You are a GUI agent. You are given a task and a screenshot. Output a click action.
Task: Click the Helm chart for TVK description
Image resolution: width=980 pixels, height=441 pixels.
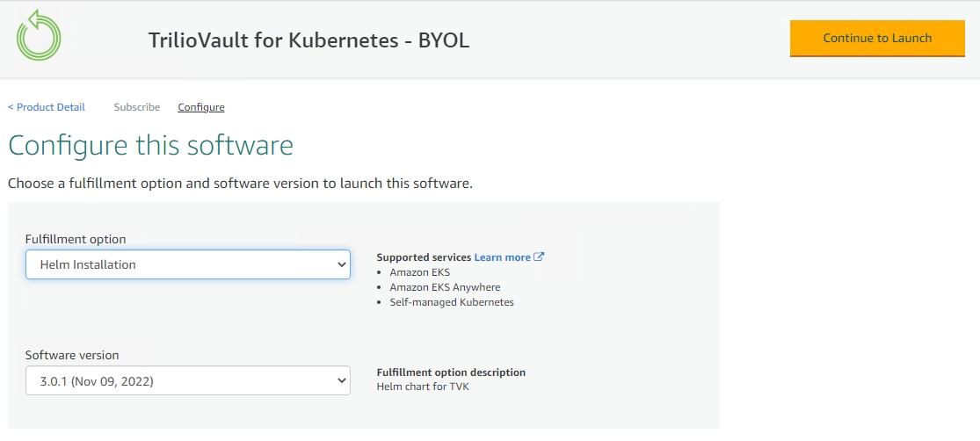coord(423,387)
